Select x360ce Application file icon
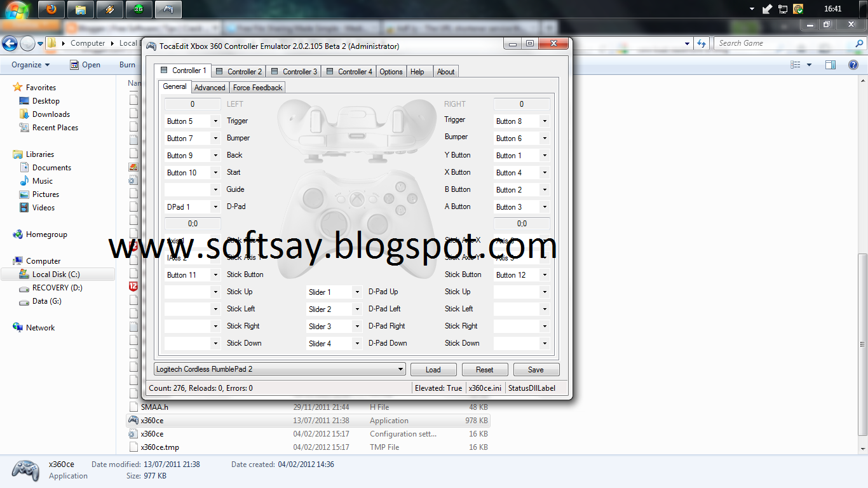Screen dimensions: 868x488 (133, 421)
